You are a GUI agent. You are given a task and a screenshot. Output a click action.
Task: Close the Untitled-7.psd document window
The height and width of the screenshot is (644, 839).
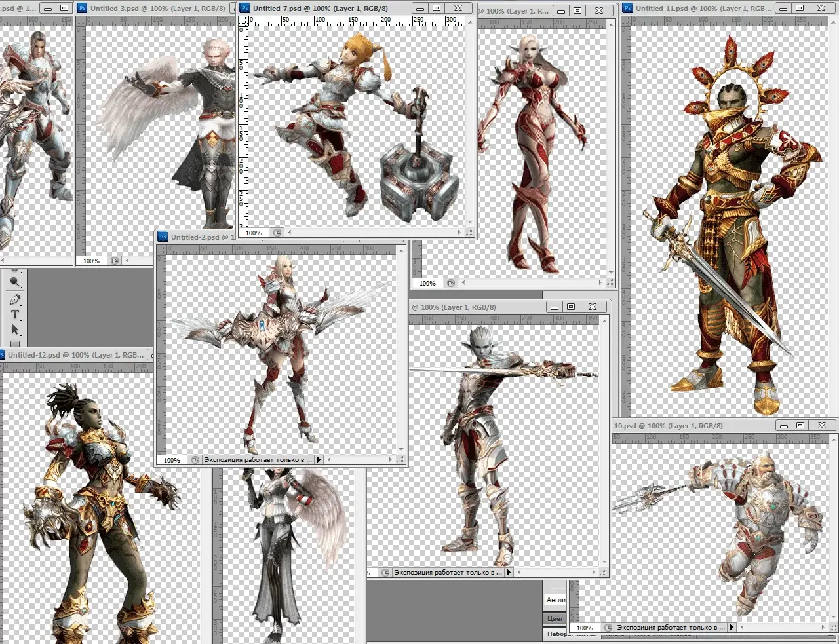click(x=459, y=8)
